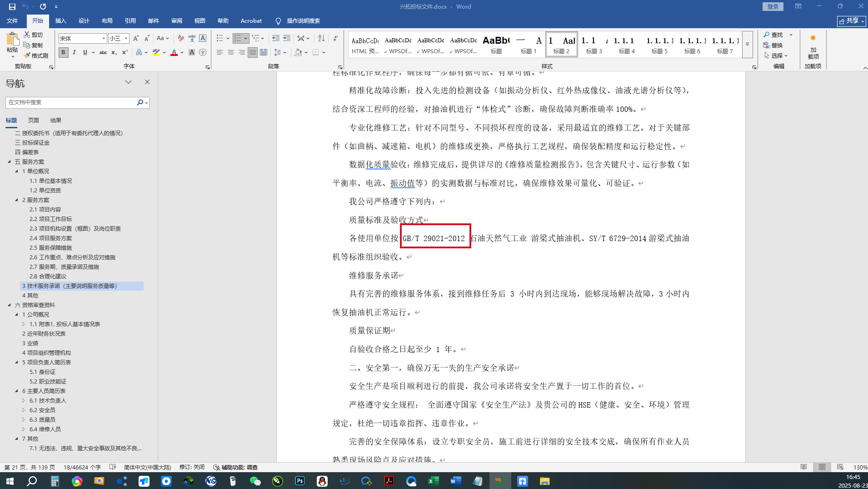
Task: Toggle Underline formatting
Action: pyautogui.click(x=85, y=53)
